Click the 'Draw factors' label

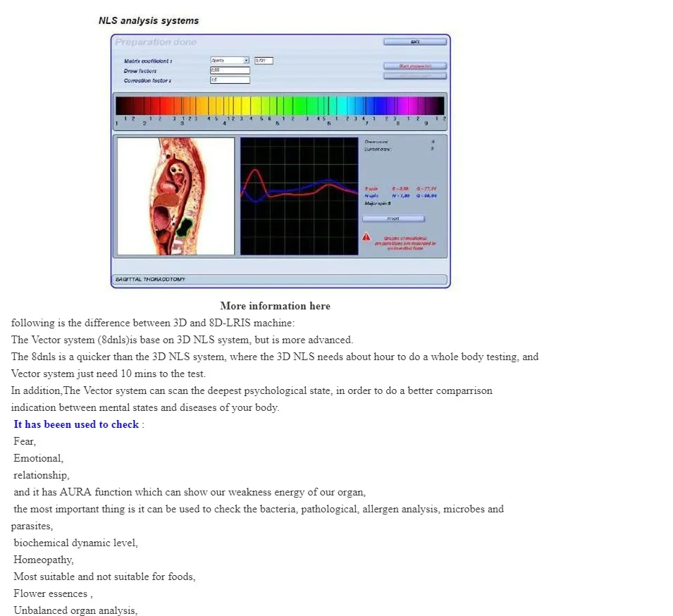tap(140, 70)
